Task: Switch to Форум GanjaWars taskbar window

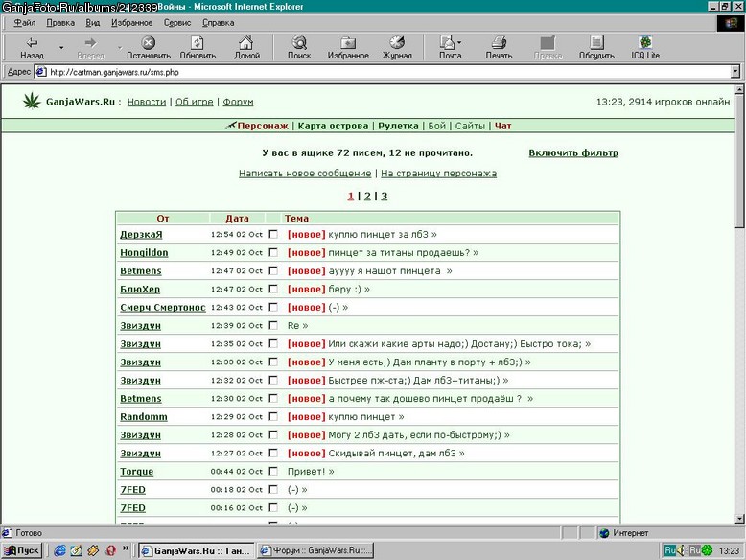Action: click(x=315, y=551)
